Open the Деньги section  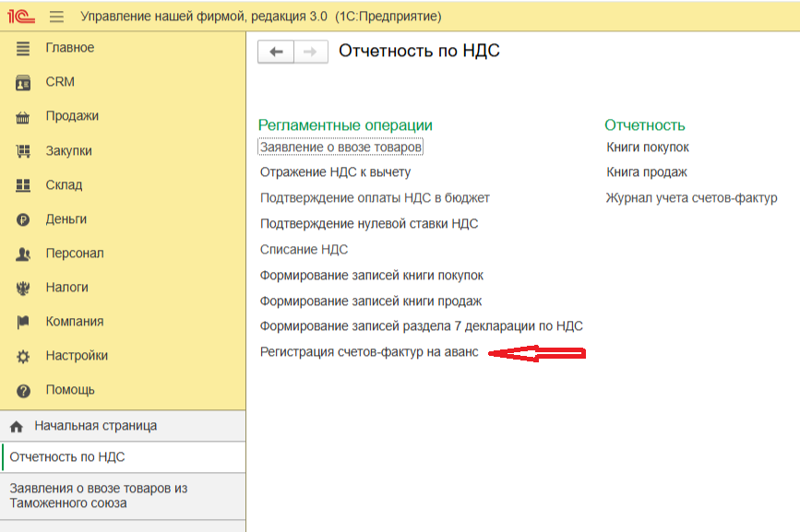point(66,219)
